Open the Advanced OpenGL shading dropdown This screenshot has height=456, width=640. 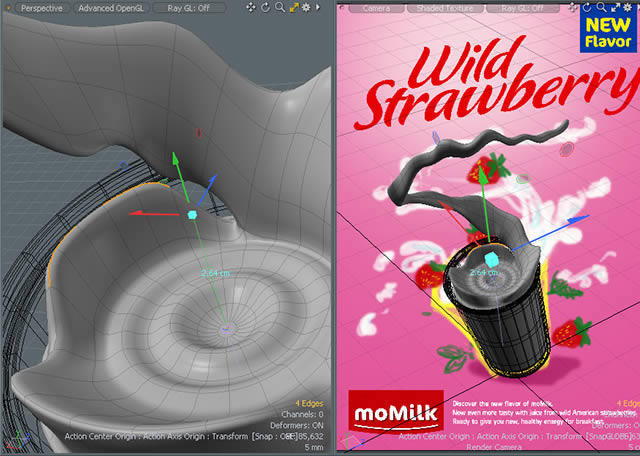click(x=110, y=8)
